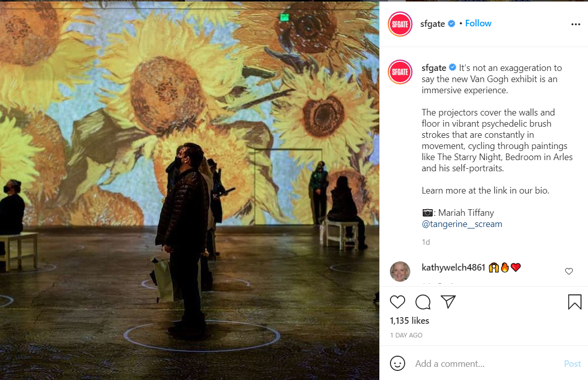The height and width of the screenshot is (380, 588).
Task: Share post via paper plane icon
Action: [448, 301]
